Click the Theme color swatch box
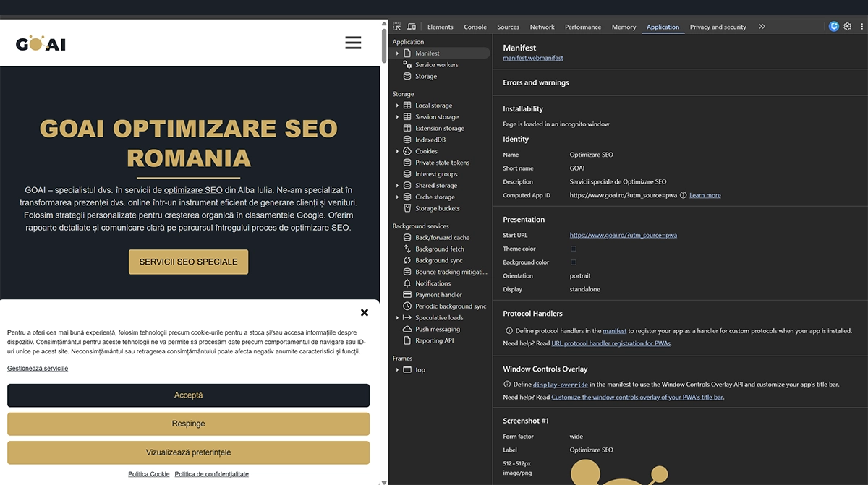This screenshot has height=485, width=868. [574, 249]
